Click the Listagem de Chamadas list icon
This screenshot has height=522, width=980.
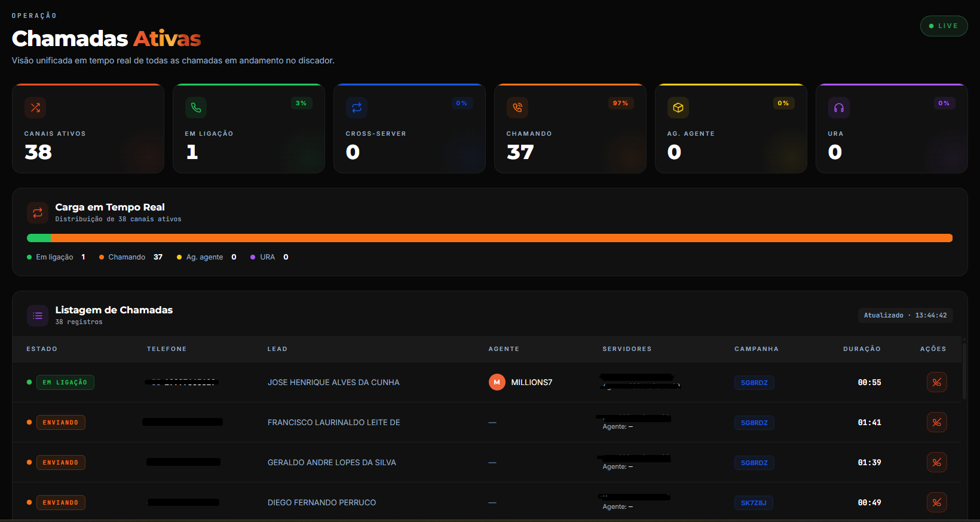(x=38, y=316)
